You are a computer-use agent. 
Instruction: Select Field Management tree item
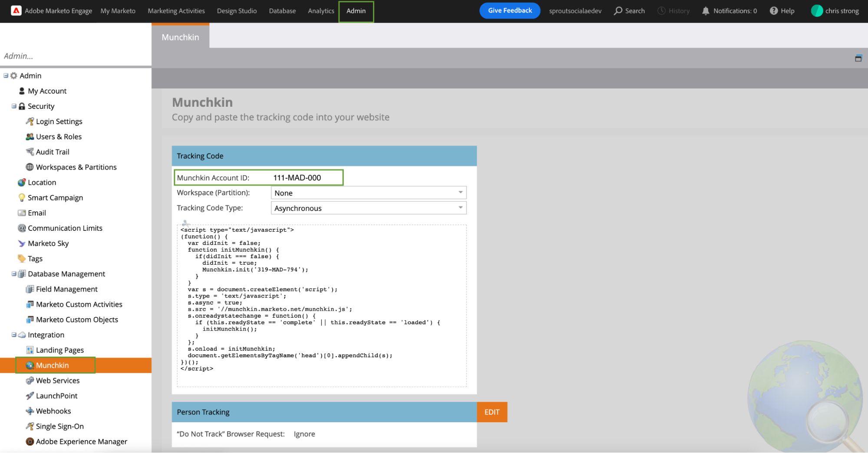(x=67, y=289)
